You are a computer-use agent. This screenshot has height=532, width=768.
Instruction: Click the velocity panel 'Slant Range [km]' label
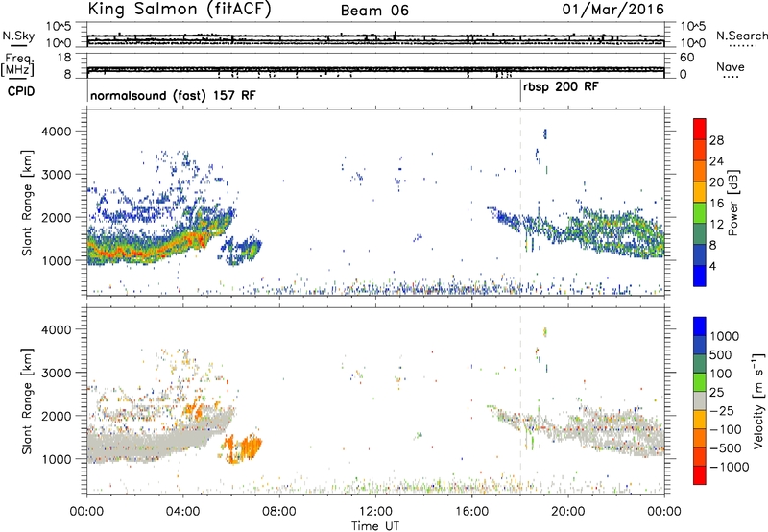coord(28,400)
